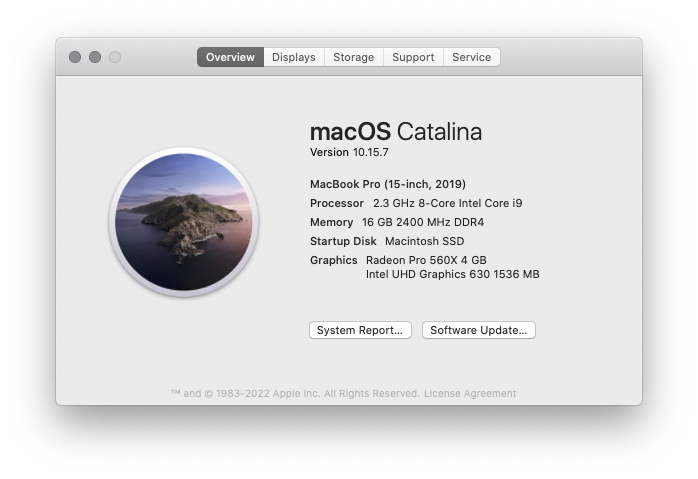The image size is (698, 479).
Task: Open the Displays tab
Action: pos(294,57)
